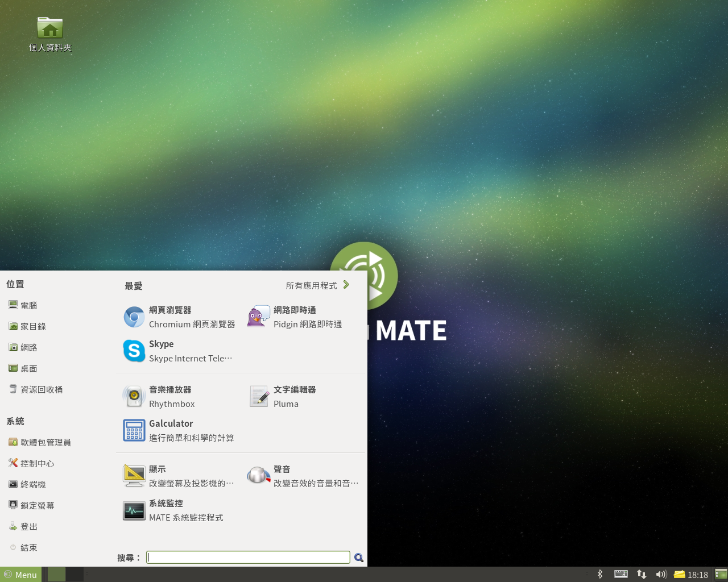Screen dimensions: 728x582
Task: Launch 軟體包管理員 package manager
Action: (x=40, y=442)
